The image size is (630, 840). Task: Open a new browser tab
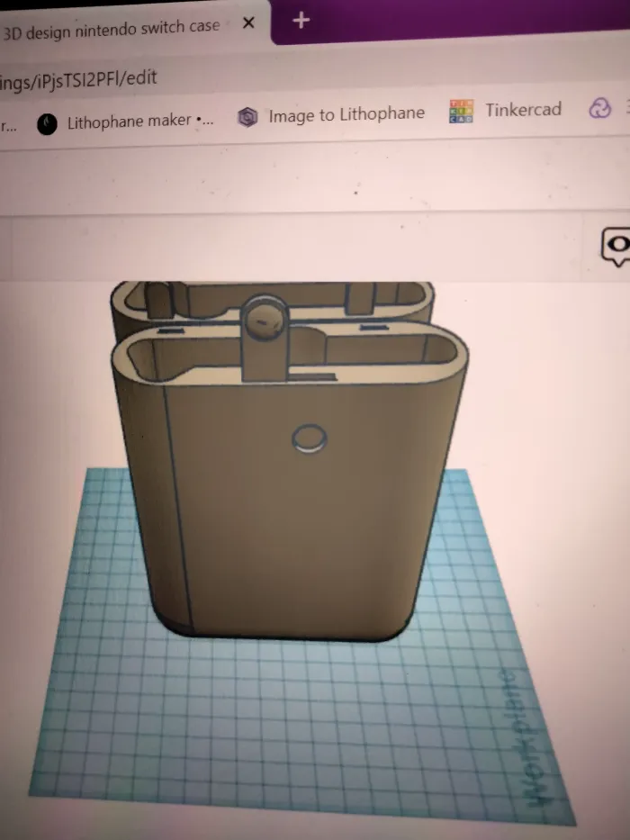(301, 21)
